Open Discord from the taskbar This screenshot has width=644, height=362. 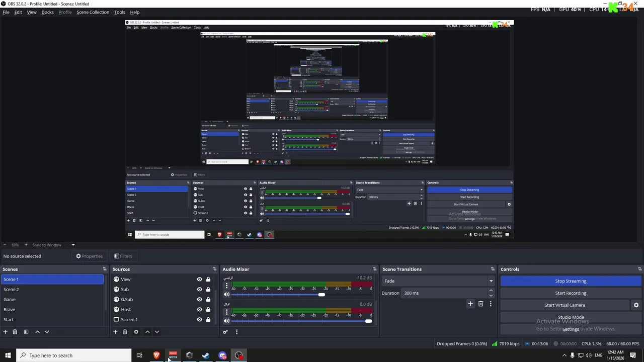pos(222,355)
